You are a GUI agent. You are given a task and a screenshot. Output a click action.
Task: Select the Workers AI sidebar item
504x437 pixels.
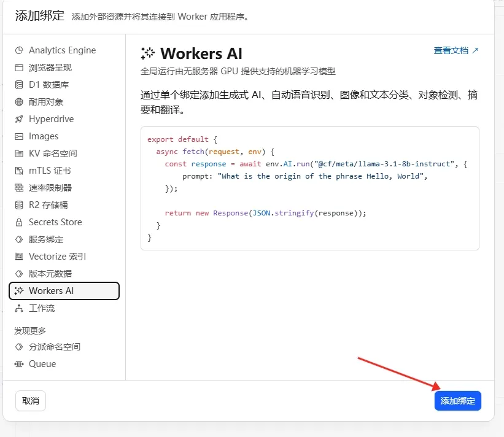pos(64,291)
